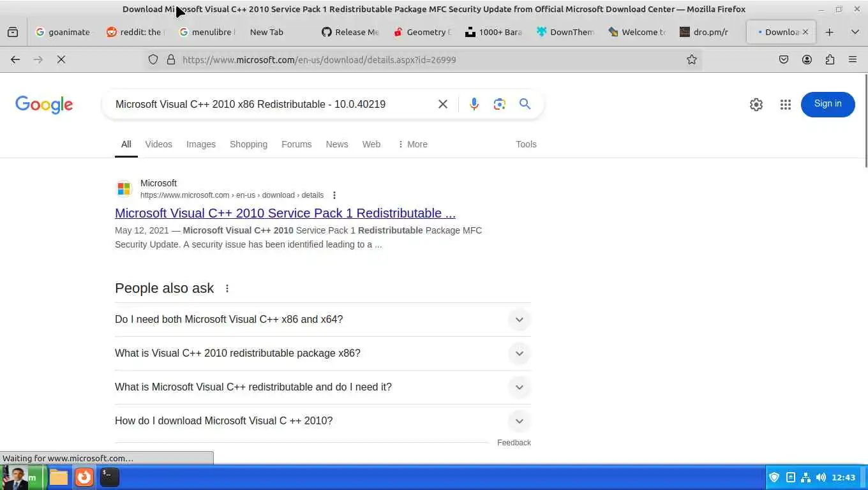
Task: Expand 'What is Microsoft Visual C++ redistributable and do I need it?'
Action: [323, 387]
